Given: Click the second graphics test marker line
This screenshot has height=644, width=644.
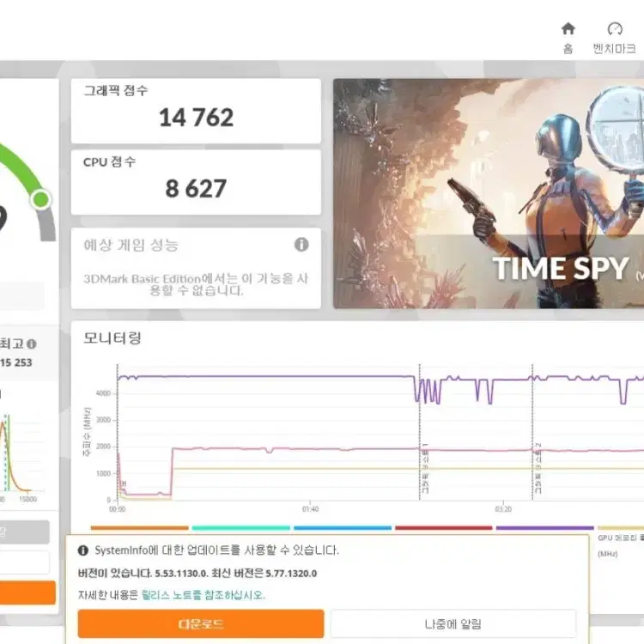Looking at the screenshot, I should 532,431.
